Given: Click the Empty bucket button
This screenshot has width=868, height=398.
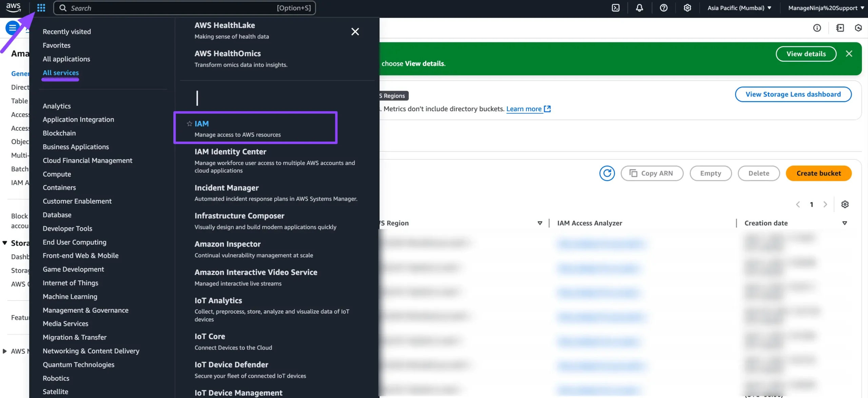Looking at the screenshot, I should (711, 173).
